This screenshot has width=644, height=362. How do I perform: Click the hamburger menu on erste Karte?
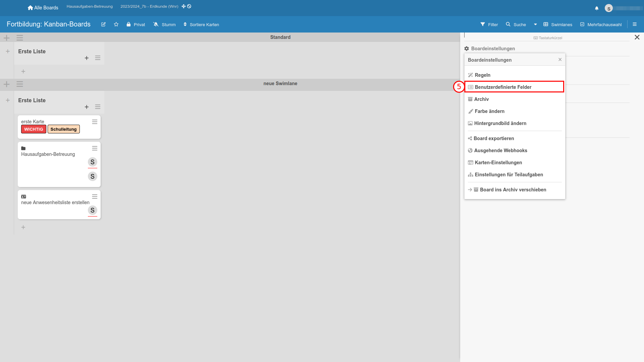tap(95, 122)
